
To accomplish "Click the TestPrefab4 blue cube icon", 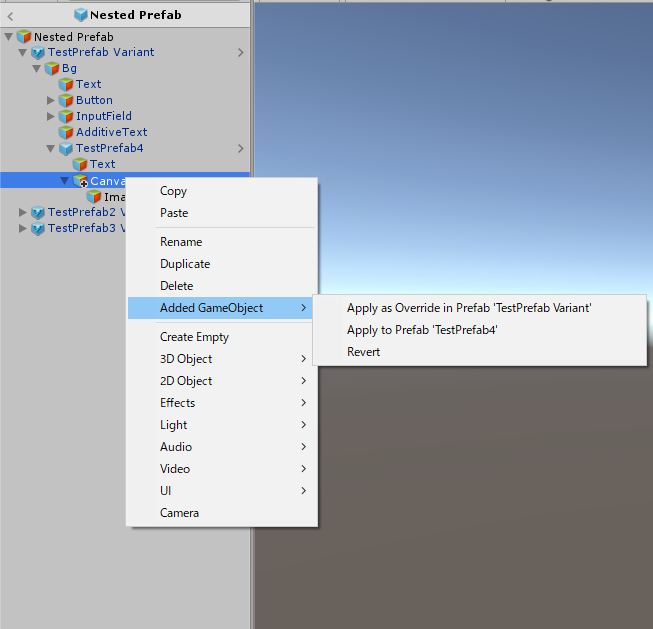I will [66, 148].
